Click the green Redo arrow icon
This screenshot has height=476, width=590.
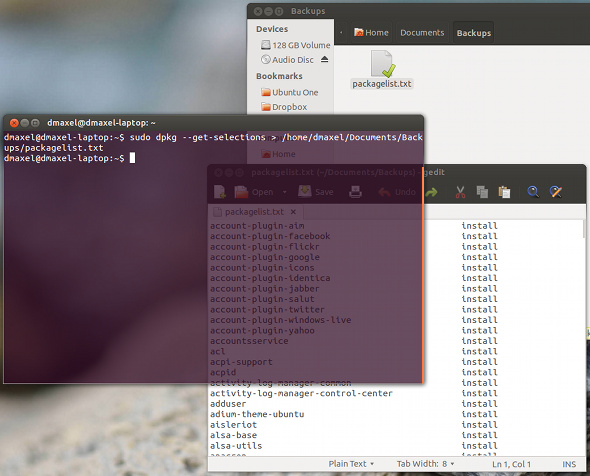[x=431, y=193]
